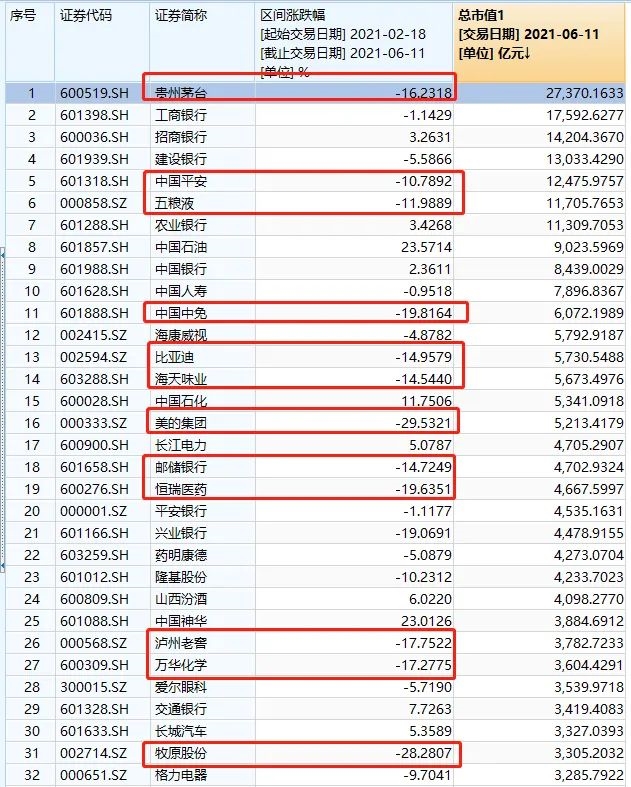This screenshot has height=787, width=631.
Task: Click the 山西汾酒 name cell
Action: (x=181, y=599)
